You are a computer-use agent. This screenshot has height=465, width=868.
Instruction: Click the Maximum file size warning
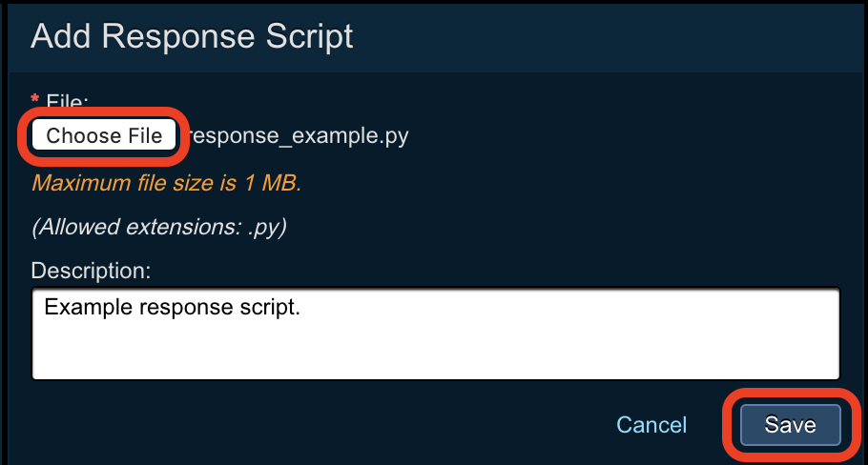166,182
